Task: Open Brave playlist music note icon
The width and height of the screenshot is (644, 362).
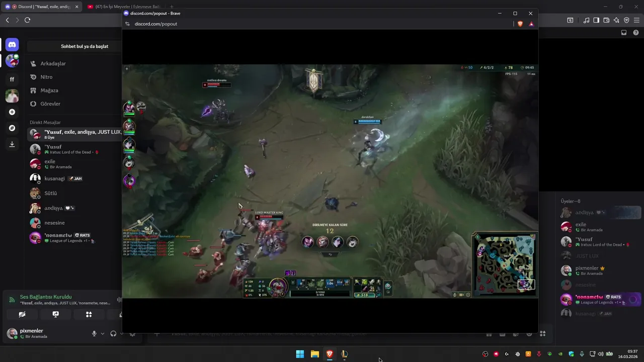Action: (586, 20)
